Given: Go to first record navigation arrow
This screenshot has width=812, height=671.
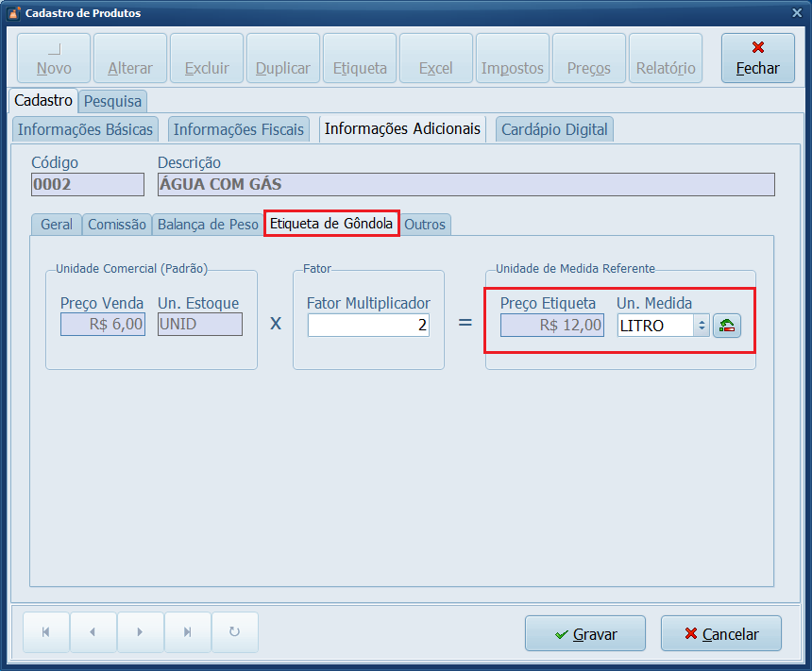Looking at the screenshot, I should click(x=45, y=632).
